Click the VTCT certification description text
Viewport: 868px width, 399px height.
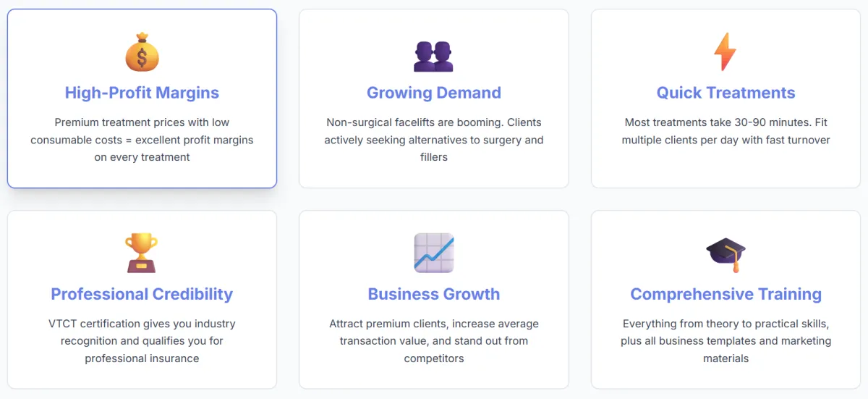pyautogui.click(x=142, y=341)
